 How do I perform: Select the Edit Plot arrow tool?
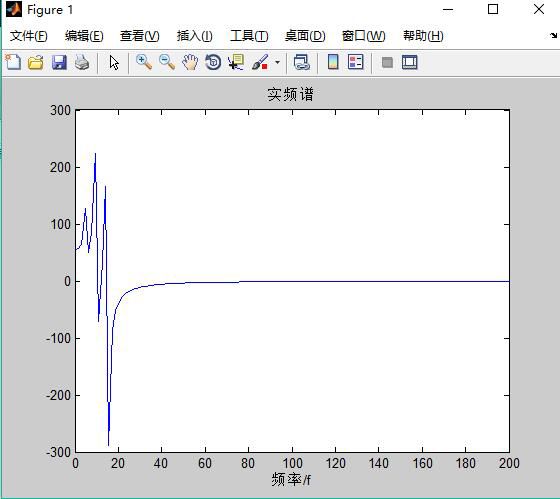(114, 63)
